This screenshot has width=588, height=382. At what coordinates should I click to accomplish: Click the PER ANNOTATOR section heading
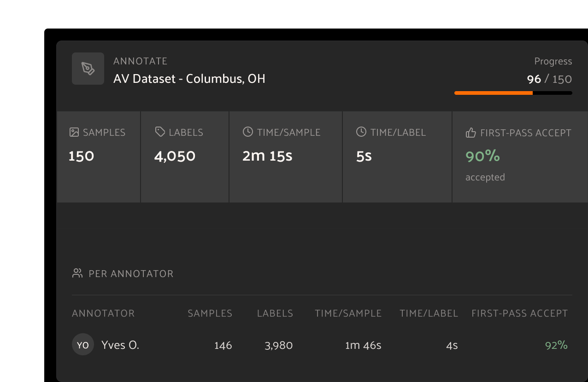click(x=131, y=274)
